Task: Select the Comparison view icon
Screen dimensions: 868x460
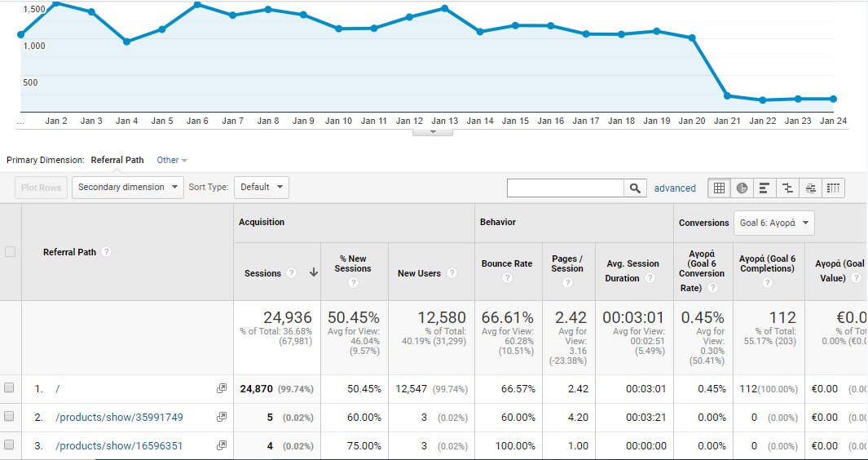Action: 787,188
